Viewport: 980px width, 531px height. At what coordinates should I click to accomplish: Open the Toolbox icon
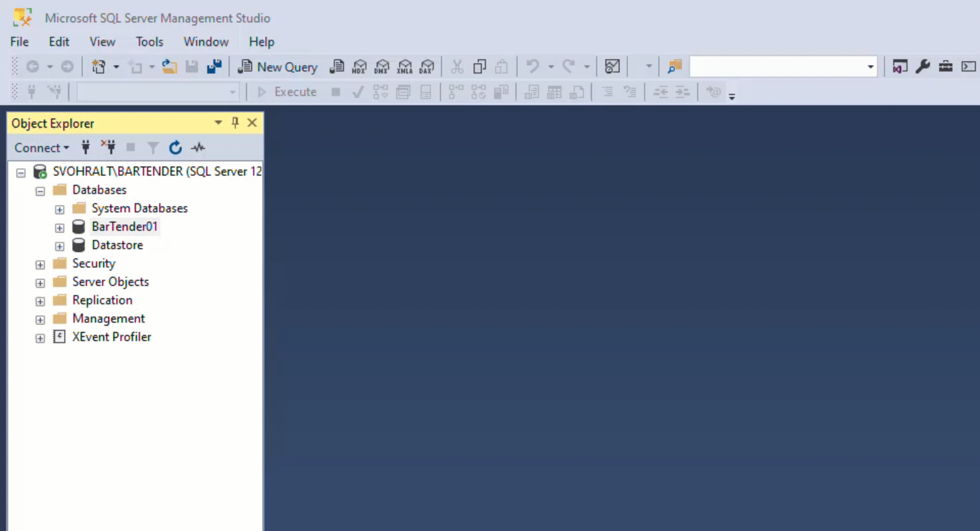click(945, 67)
